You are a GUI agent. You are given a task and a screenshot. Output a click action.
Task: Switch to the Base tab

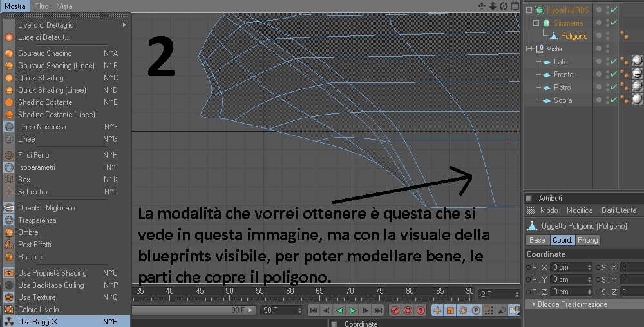pos(537,240)
